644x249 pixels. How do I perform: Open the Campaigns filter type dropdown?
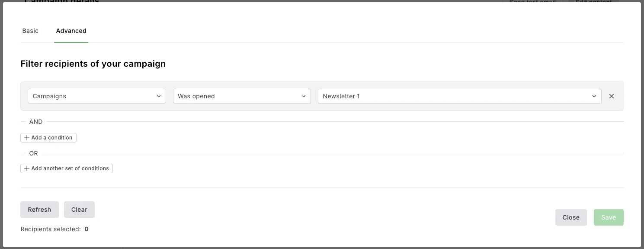tap(96, 96)
